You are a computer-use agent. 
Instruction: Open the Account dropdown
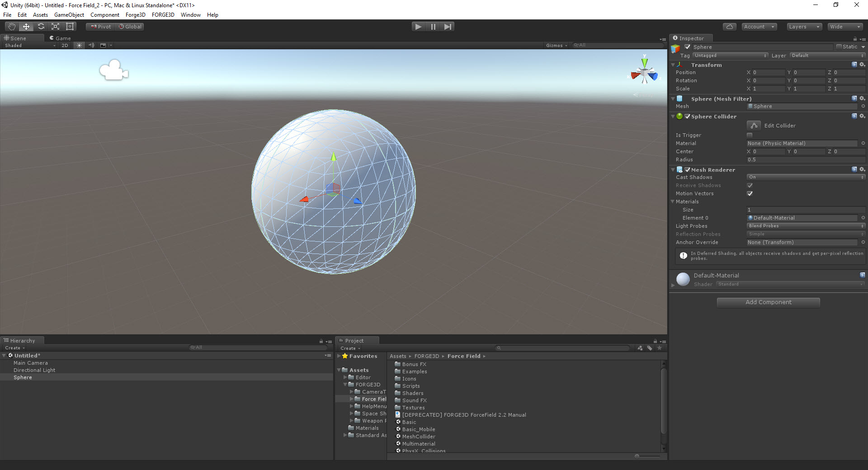click(759, 27)
